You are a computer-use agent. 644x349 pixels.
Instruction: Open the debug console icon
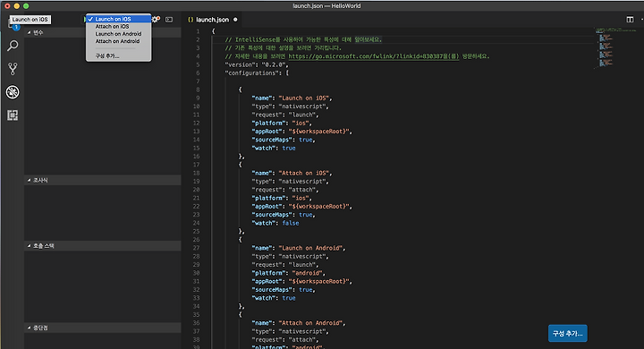coord(169,20)
